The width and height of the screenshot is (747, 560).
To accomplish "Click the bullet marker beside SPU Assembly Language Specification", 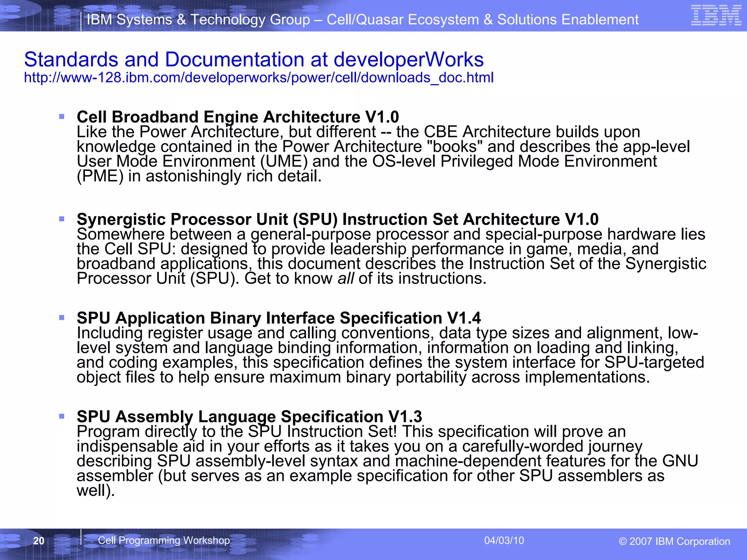I will 62,416.
